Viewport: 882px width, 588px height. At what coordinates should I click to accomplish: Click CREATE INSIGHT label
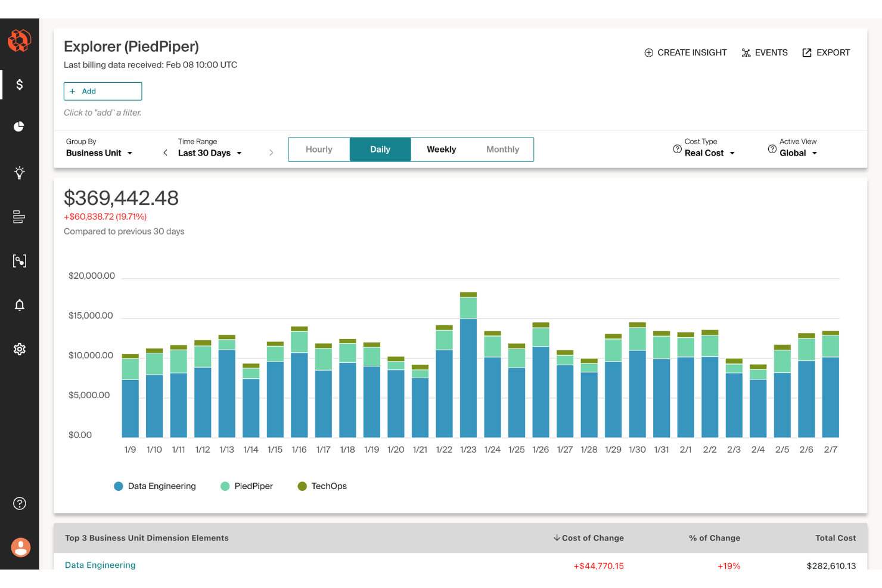tap(692, 53)
